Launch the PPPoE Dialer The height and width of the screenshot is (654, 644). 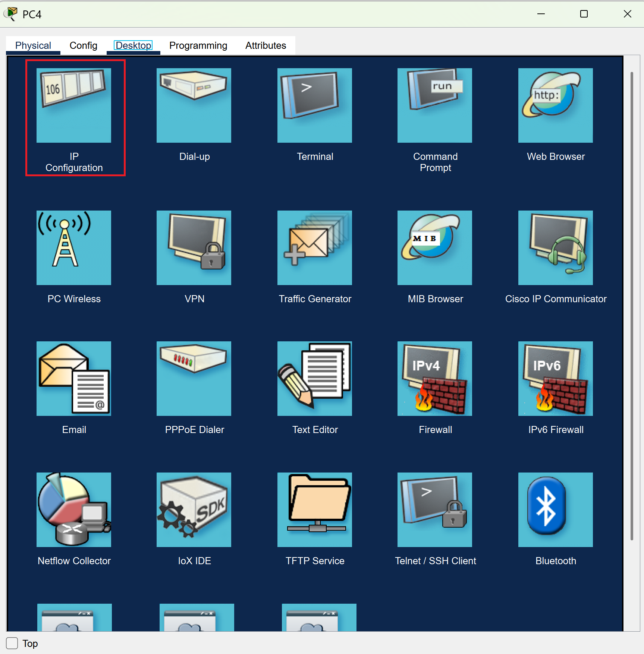(x=194, y=379)
